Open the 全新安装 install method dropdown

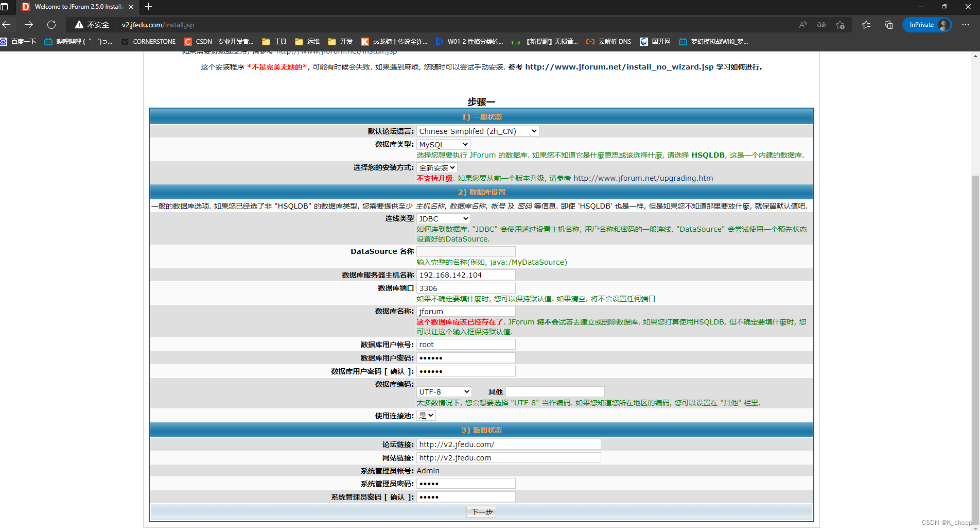click(436, 168)
